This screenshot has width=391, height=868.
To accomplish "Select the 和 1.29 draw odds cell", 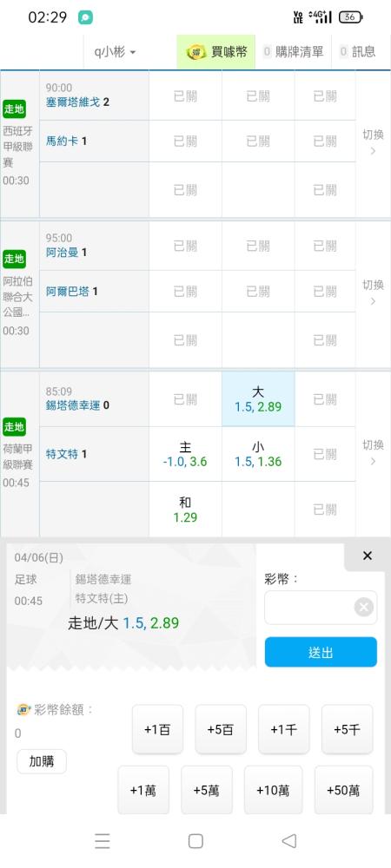I will (185, 510).
